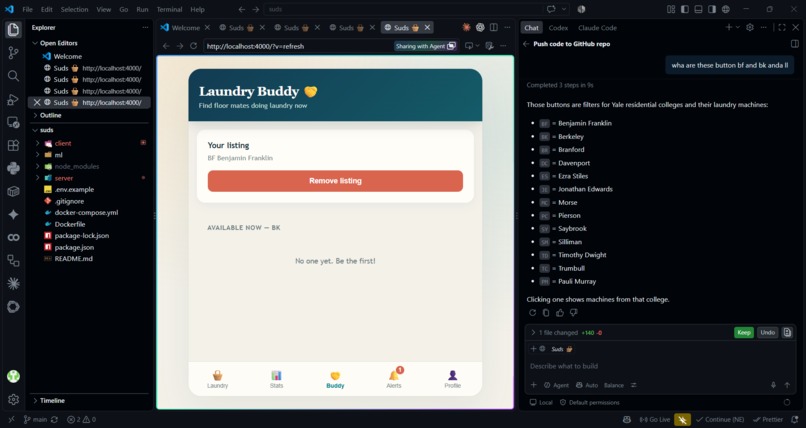Image resolution: width=806 pixels, height=428 pixels.
Task: Open the Profile tab in Laundry Buddy
Action: [x=452, y=379]
